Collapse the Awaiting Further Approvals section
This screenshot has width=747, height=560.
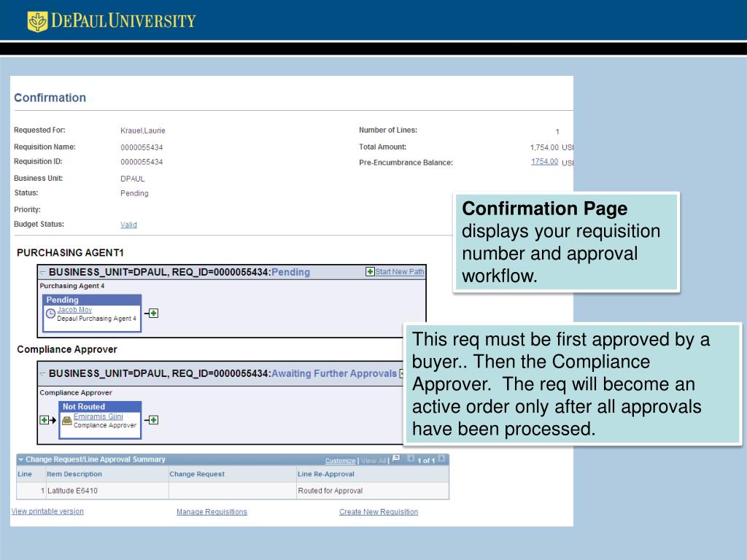43,373
